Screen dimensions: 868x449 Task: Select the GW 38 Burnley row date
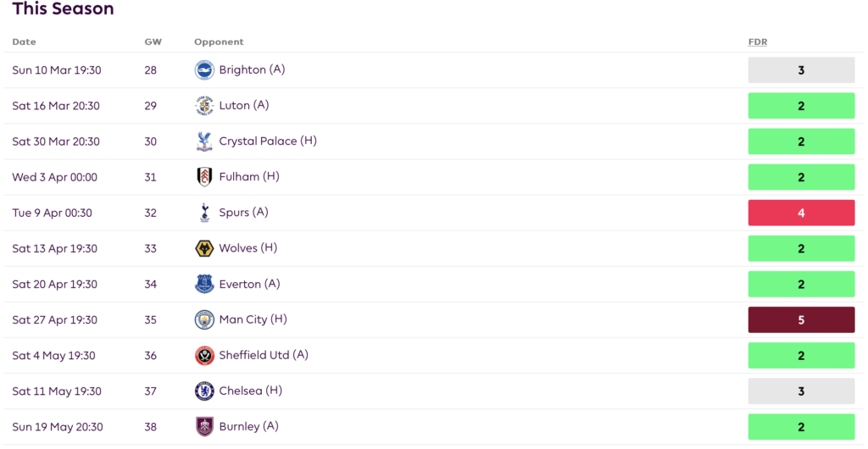tap(58, 427)
